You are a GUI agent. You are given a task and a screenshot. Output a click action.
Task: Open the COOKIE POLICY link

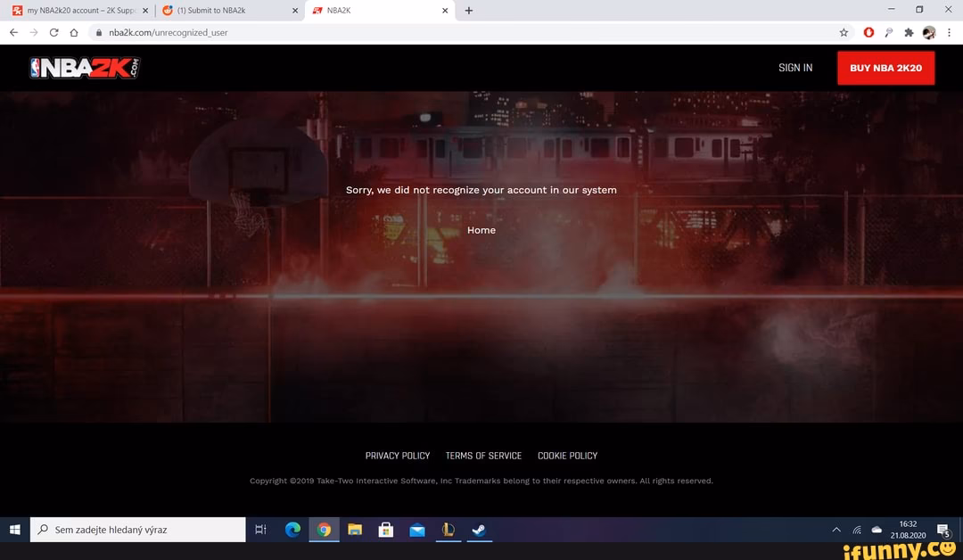pos(567,456)
